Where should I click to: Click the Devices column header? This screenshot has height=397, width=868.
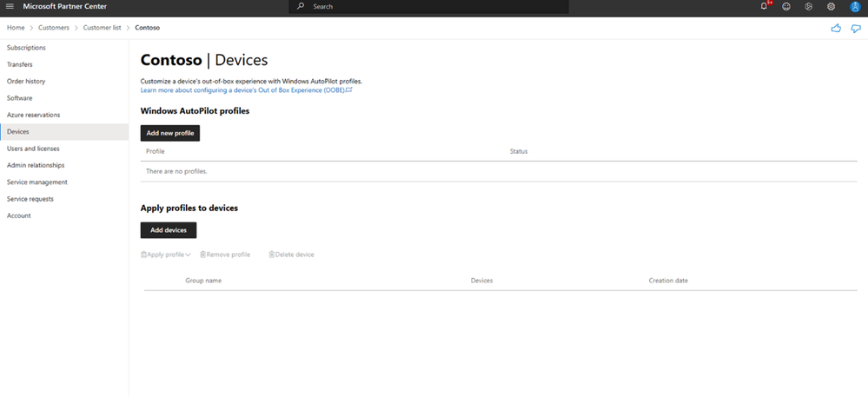tap(481, 281)
